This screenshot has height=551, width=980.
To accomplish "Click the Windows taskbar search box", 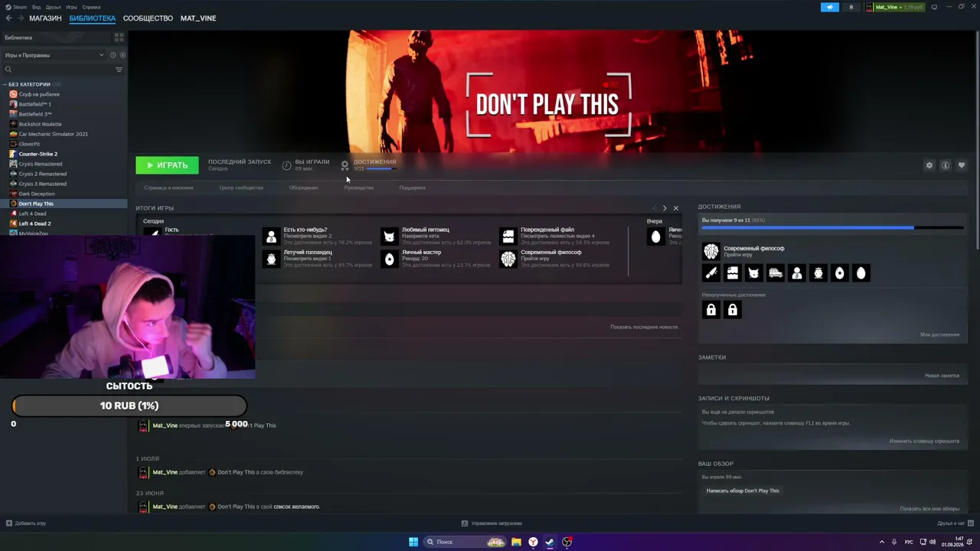I will click(465, 542).
